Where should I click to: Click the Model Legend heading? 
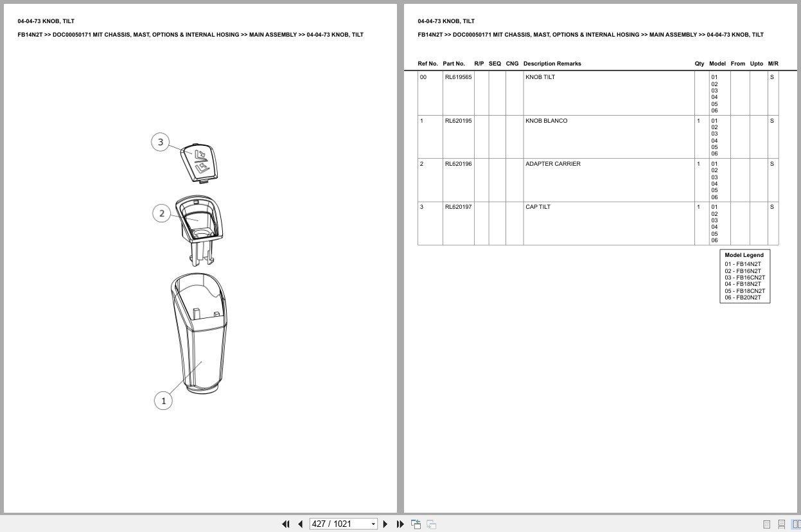(744, 255)
